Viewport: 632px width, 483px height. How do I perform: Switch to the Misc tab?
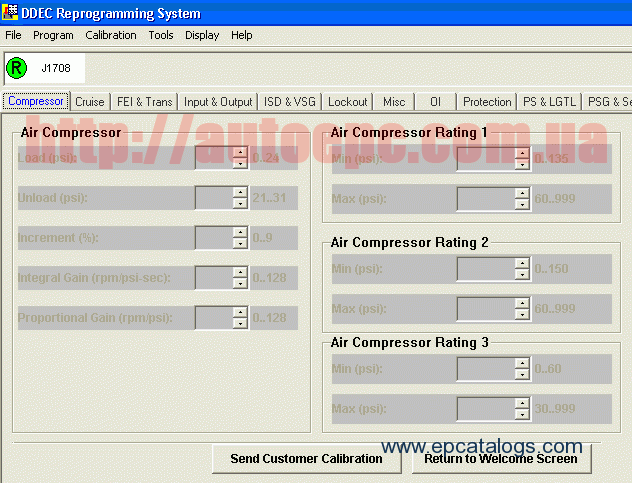(394, 102)
